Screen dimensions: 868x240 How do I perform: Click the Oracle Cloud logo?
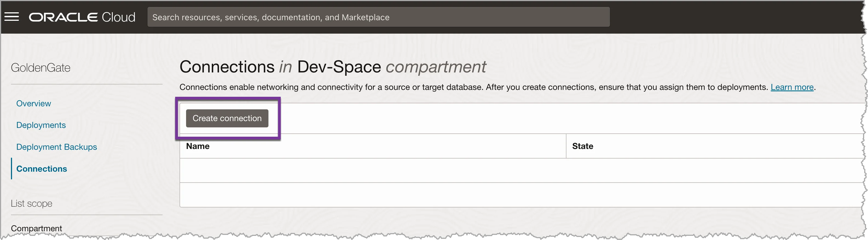click(x=82, y=17)
